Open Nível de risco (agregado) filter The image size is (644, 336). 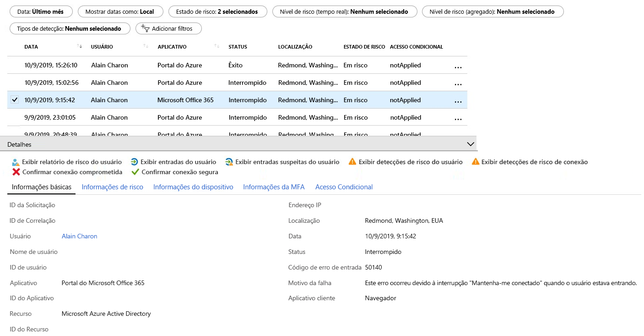(x=493, y=11)
